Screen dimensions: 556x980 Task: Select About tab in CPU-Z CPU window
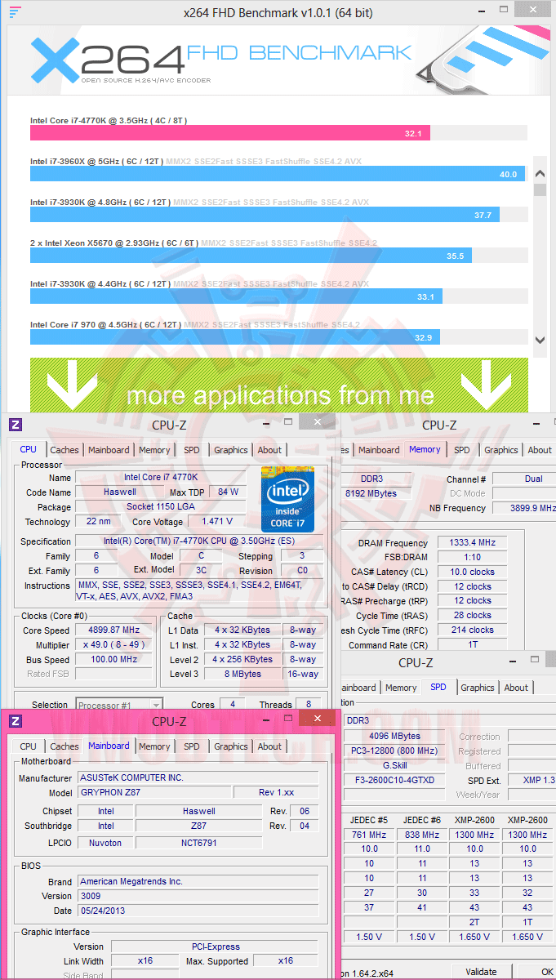269,450
